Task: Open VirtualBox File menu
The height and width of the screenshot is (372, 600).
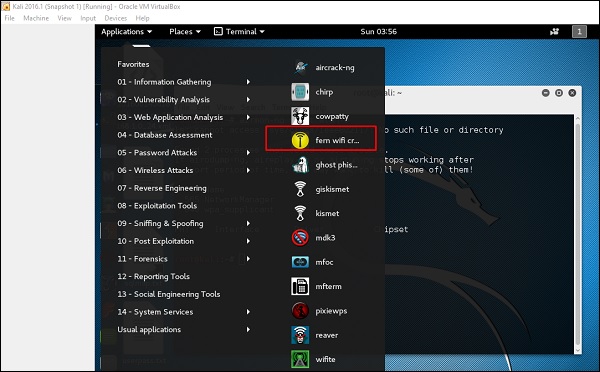Action: coord(10,18)
